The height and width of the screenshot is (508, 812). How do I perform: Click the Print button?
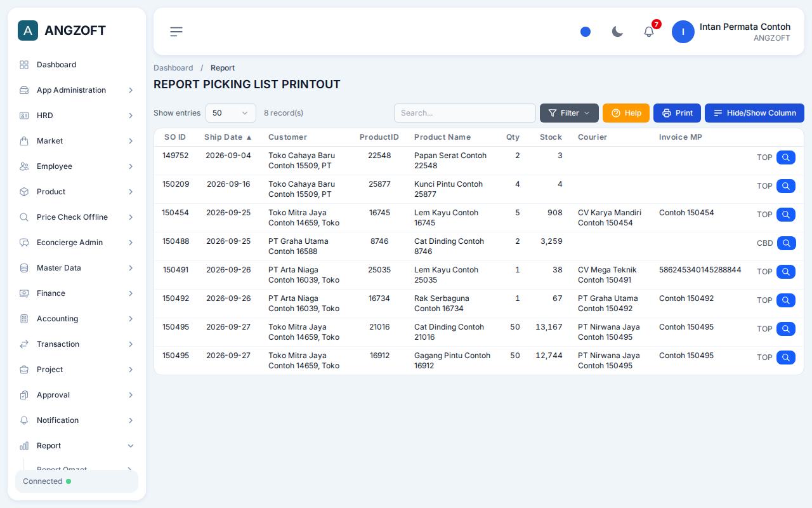tap(677, 113)
